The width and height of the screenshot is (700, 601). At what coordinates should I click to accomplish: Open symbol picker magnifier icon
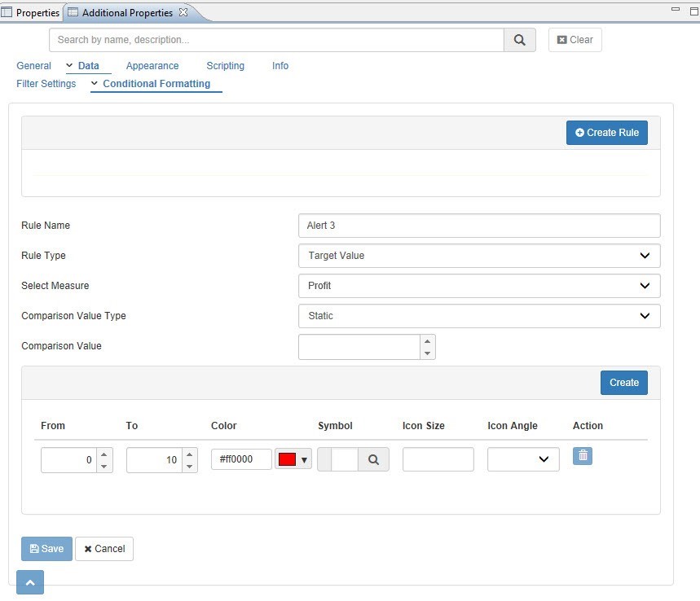click(373, 459)
